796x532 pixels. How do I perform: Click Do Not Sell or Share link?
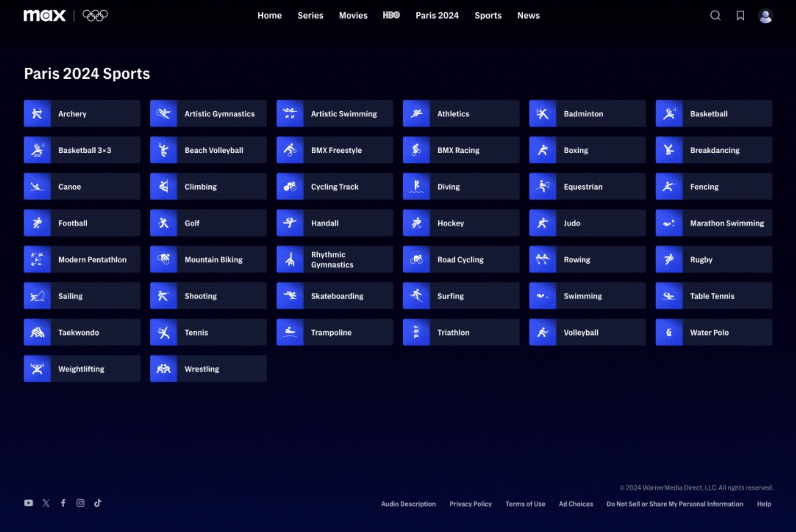coord(674,504)
